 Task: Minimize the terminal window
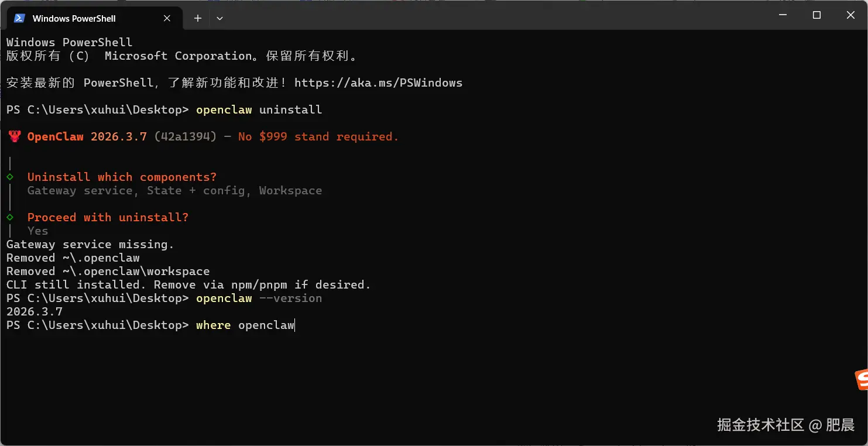[783, 15]
